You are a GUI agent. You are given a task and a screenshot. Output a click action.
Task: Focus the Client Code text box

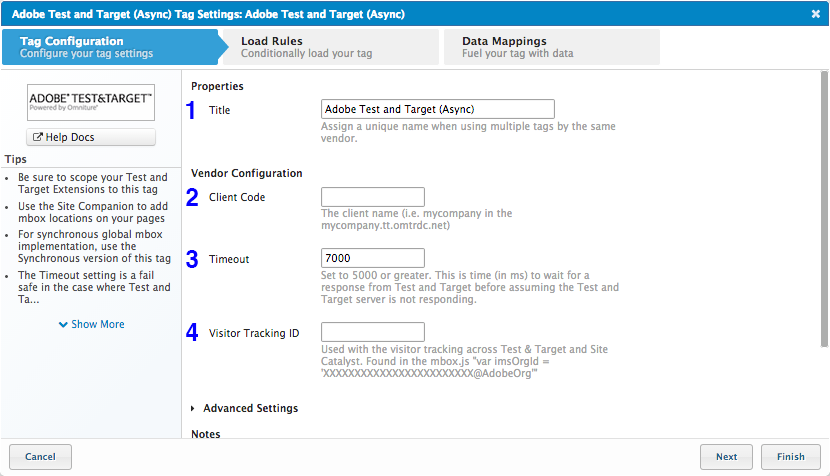point(373,197)
